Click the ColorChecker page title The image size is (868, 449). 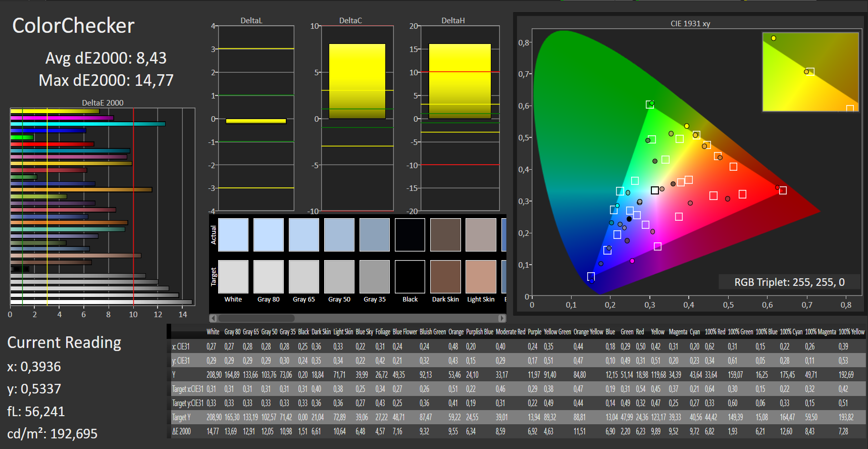73,26
